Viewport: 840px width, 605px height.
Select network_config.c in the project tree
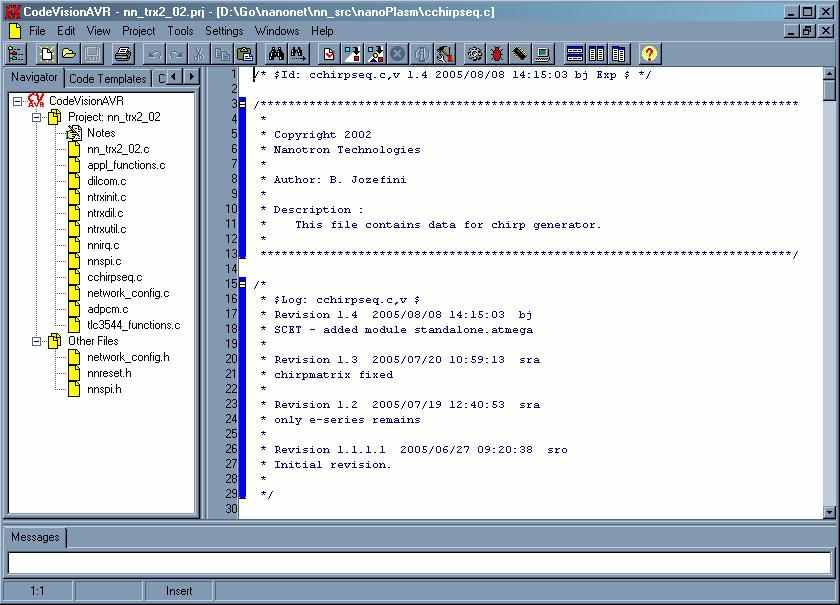click(x=128, y=293)
